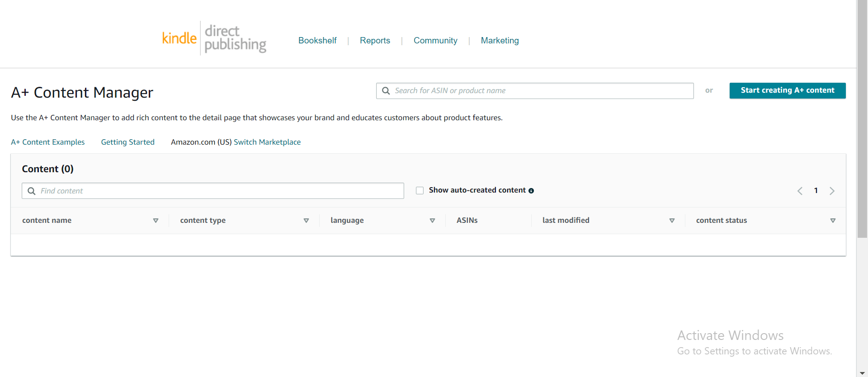
Task: Click the vertical page scrollbar thumb
Action: click(862, 119)
